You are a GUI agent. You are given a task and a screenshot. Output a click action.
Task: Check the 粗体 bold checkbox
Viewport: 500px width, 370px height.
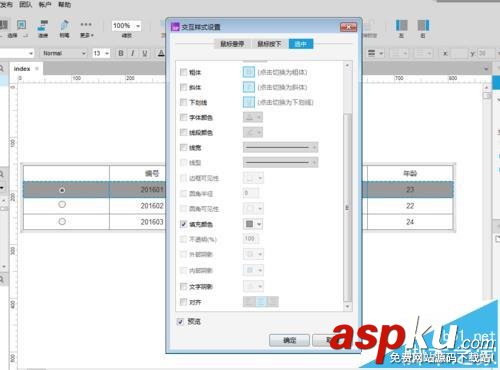pyautogui.click(x=183, y=72)
